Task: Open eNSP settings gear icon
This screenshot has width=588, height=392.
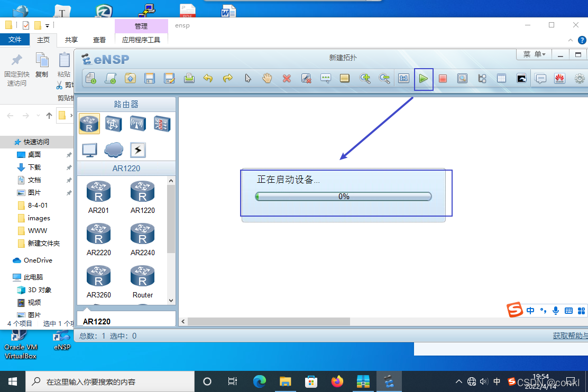Action: pyautogui.click(x=580, y=78)
